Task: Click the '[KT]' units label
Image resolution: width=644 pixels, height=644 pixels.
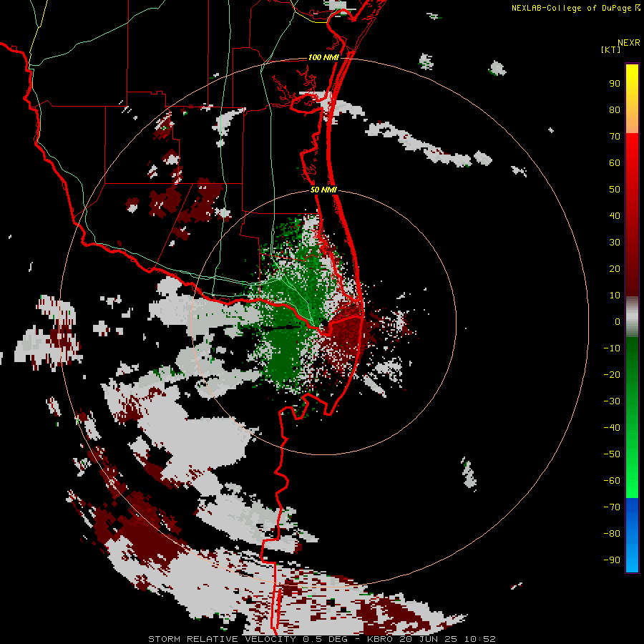Action: pyautogui.click(x=610, y=49)
